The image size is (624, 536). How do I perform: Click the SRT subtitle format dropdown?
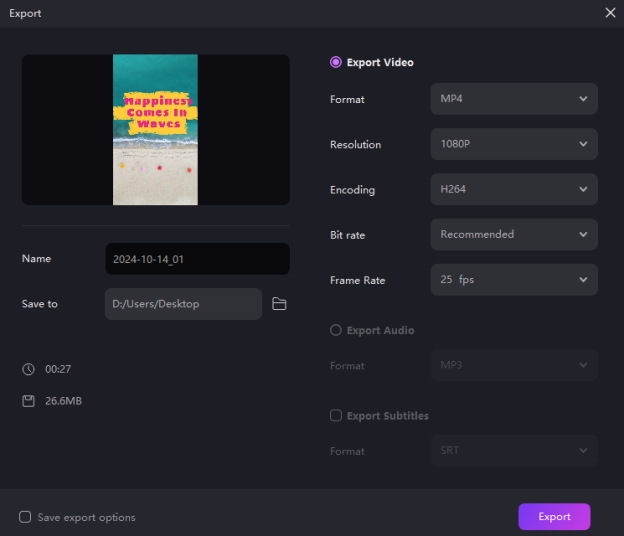click(514, 451)
